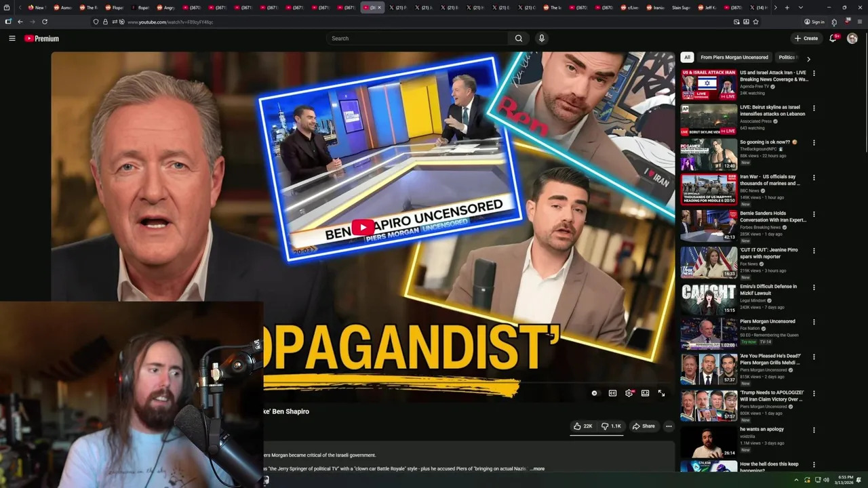868x488 pixels.
Task: Close the active browser tab
Action: pyautogui.click(x=379, y=7)
